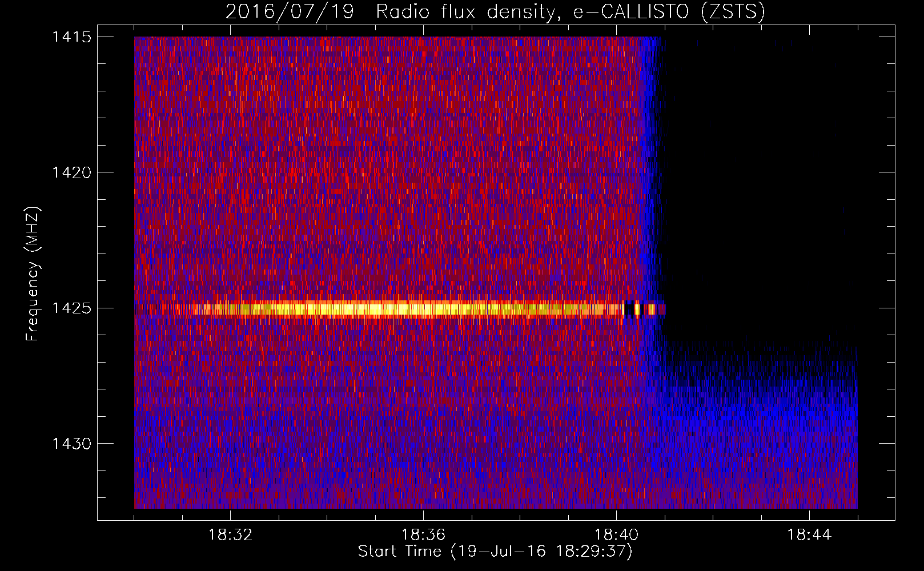Select the 1420 frequency axis label
The height and width of the screenshot is (571, 924).
pos(72,172)
